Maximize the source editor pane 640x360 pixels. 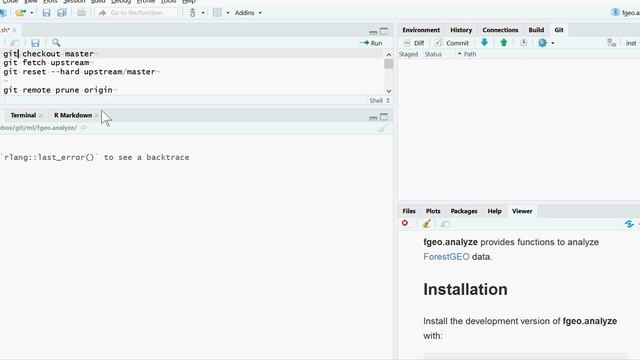click(x=384, y=31)
